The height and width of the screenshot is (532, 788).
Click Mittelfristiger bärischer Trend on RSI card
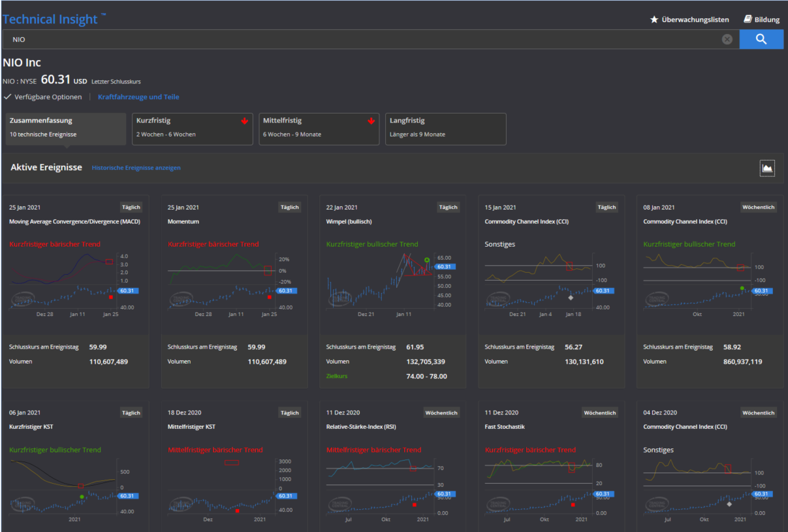point(374,450)
